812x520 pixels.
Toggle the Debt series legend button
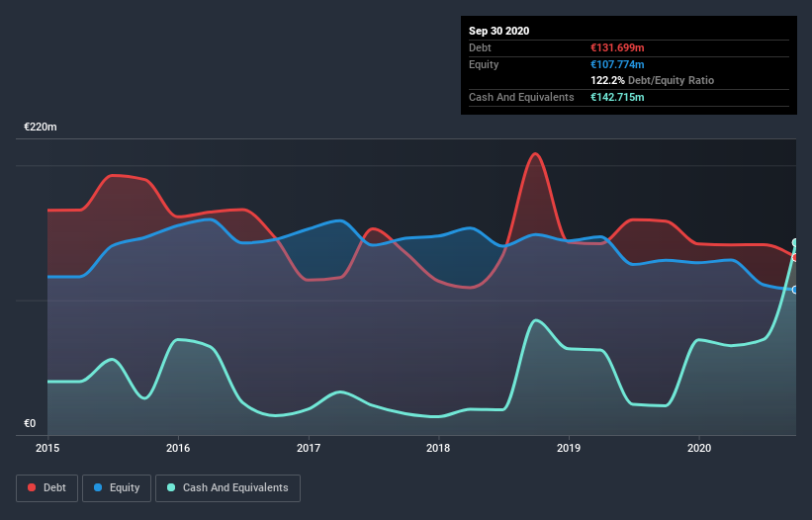point(47,488)
